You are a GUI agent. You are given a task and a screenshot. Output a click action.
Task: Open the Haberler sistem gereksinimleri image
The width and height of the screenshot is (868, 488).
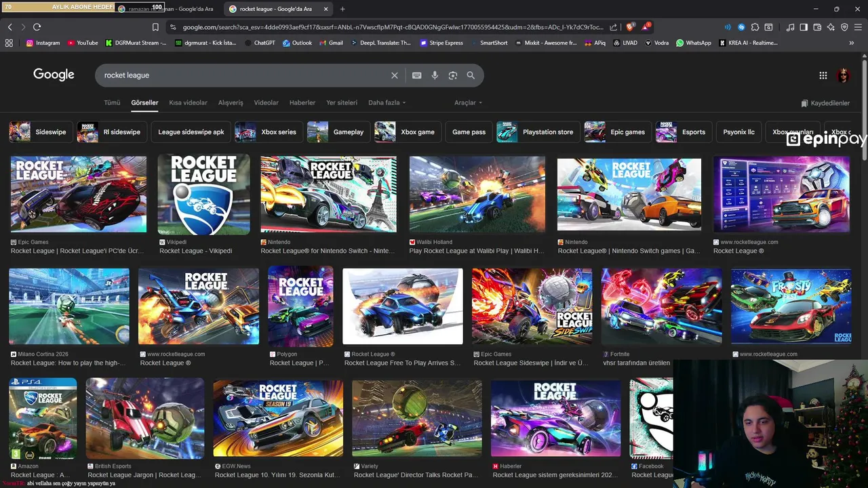pyautogui.click(x=555, y=418)
